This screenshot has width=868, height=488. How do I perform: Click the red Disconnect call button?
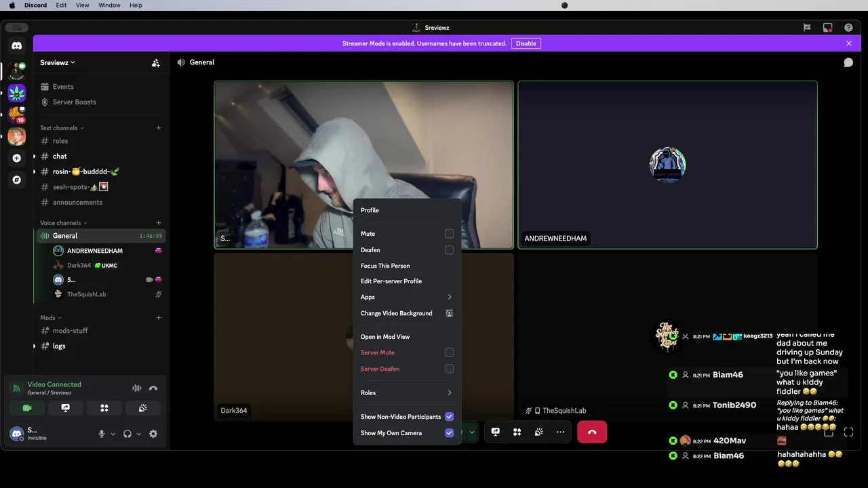point(592,432)
